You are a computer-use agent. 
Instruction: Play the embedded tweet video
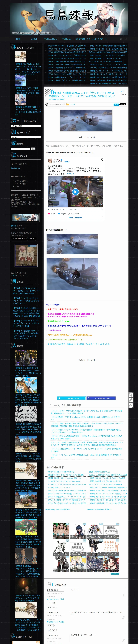[75, 192]
